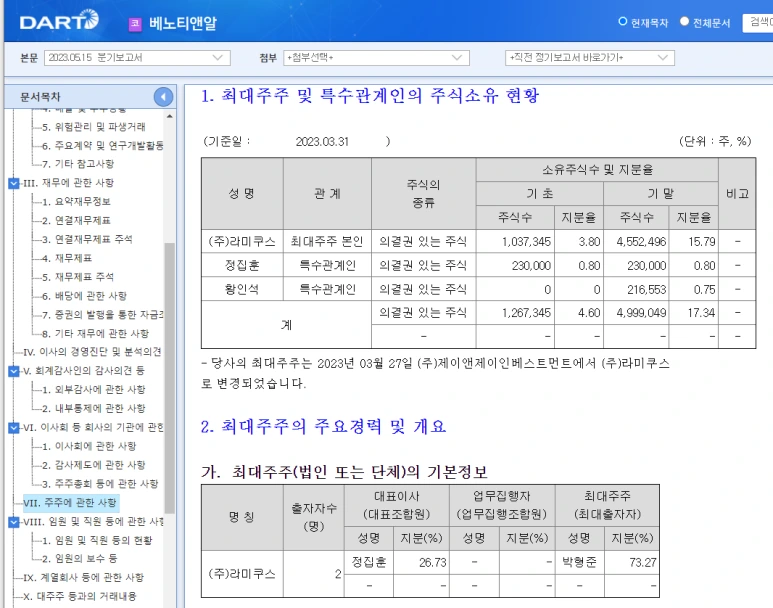Screen dimensions: 773x608
Task: Click the 4,552,496 ending shares value
Action: [641, 242]
